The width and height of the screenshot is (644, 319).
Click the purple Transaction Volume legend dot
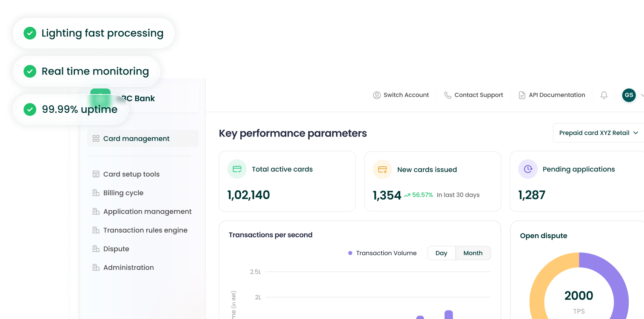(350, 253)
